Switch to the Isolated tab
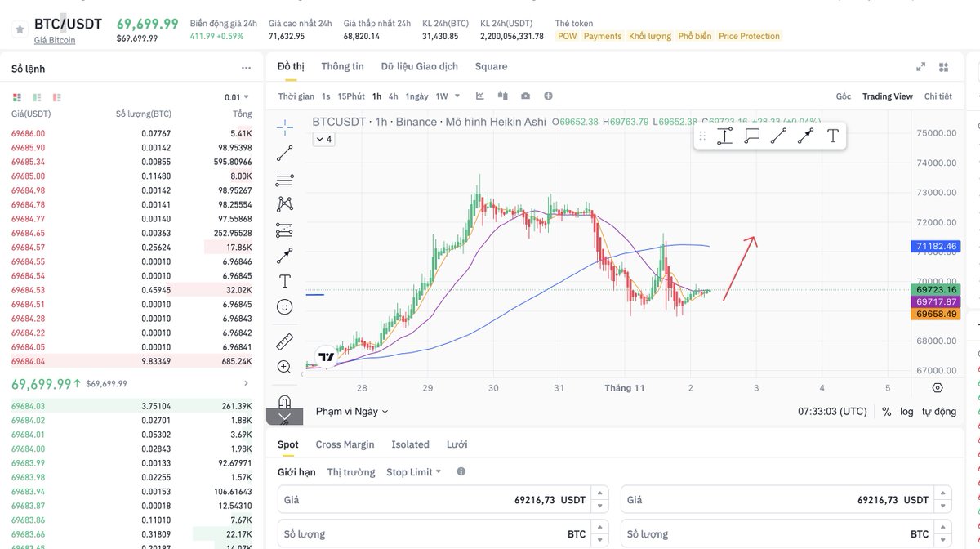980x549 pixels. click(x=410, y=444)
